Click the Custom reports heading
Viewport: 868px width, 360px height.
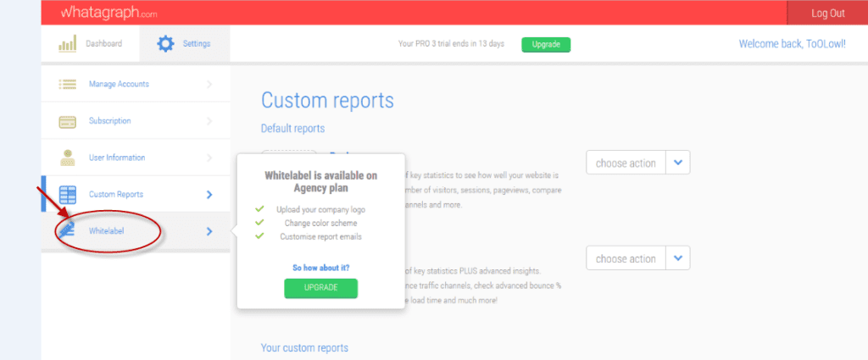pos(327,101)
